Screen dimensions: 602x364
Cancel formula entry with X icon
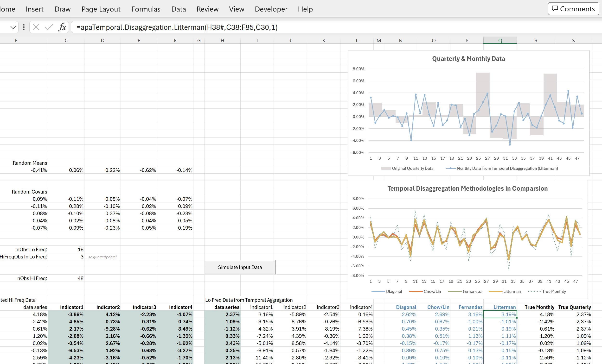[x=36, y=27]
